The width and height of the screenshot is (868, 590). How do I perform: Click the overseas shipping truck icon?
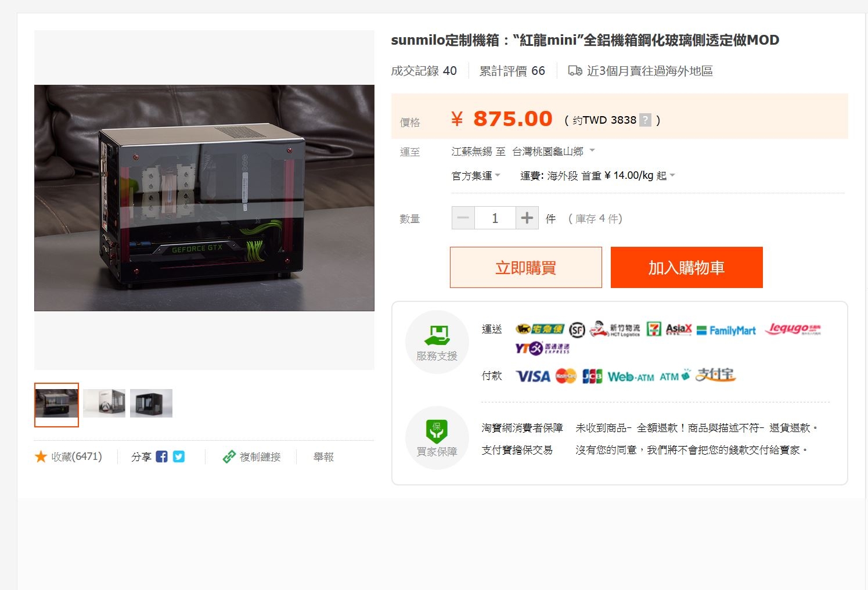[x=575, y=71]
